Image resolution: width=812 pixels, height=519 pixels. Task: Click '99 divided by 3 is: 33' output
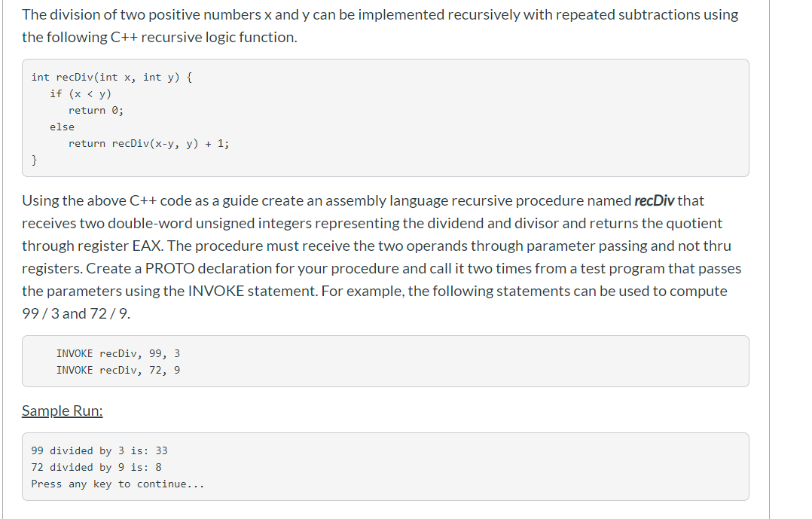pyautogui.click(x=99, y=450)
